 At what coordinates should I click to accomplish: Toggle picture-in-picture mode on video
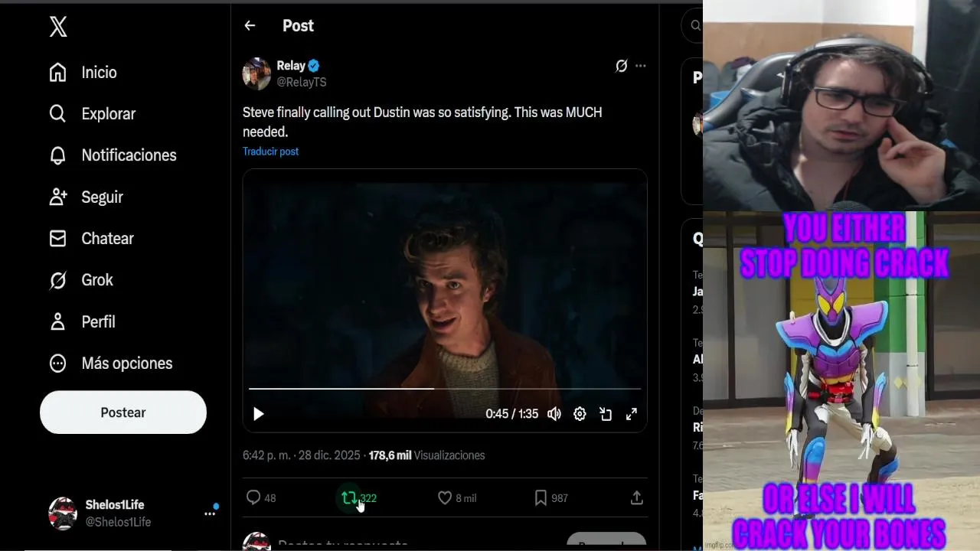(606, 414)
